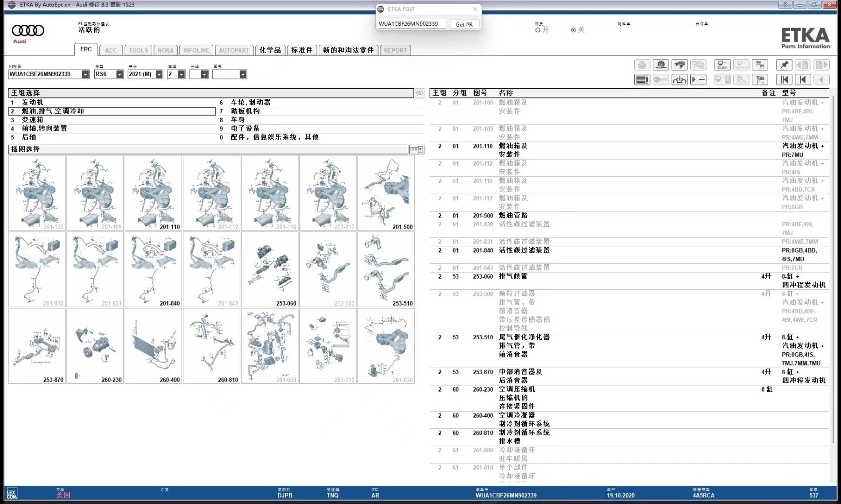Image resolution: width=841 pixels, height=504 pixels.
Task: Open the ELSA connection icon
Action: (x=722, y=65)
